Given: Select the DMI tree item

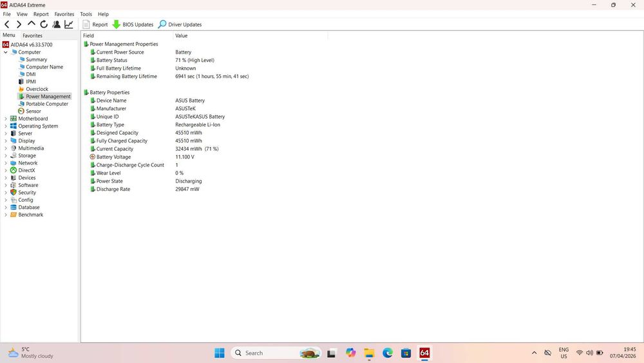Looking at the screenshot, I should [27, 74].
